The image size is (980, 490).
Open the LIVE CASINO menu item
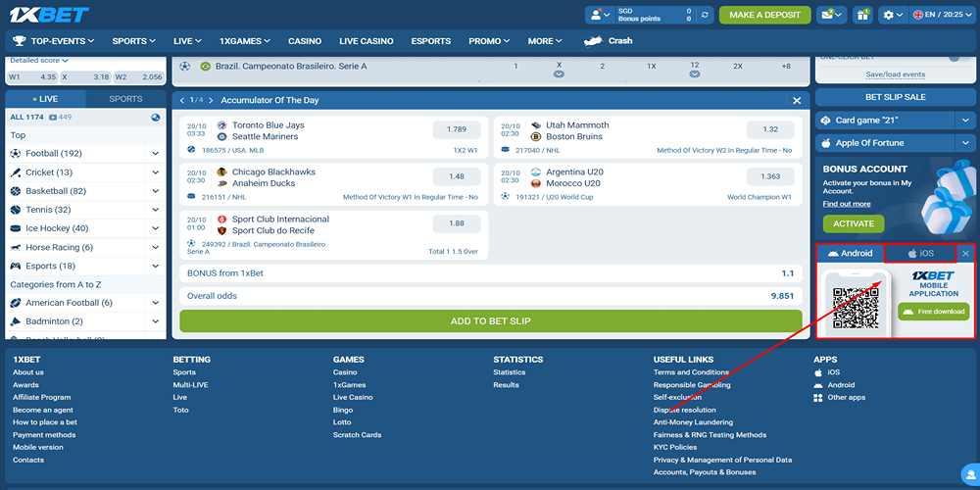366,41
